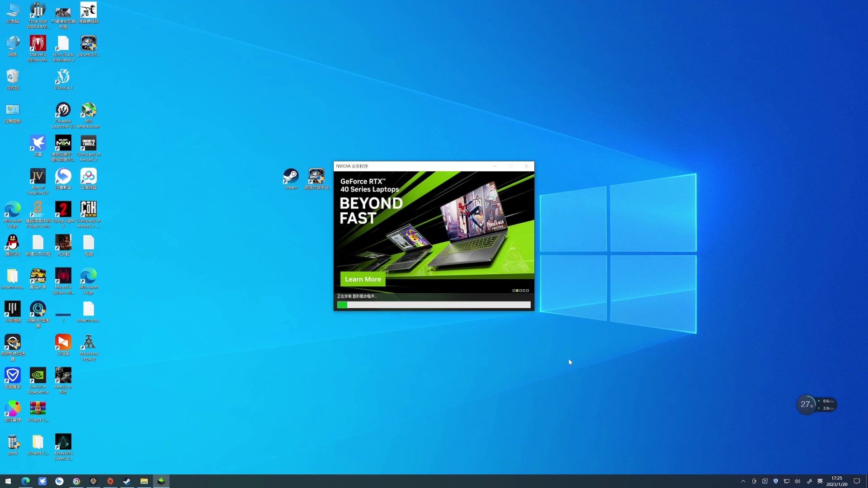Select the 新建文本文档 text file
Viewport: 868px width, 488px height.
tap(38, 246)
